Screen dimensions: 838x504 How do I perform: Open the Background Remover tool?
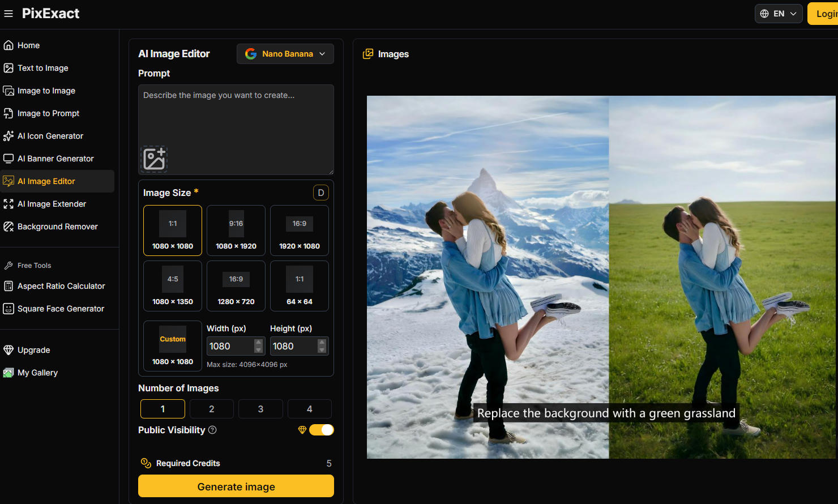coord(57,227)
